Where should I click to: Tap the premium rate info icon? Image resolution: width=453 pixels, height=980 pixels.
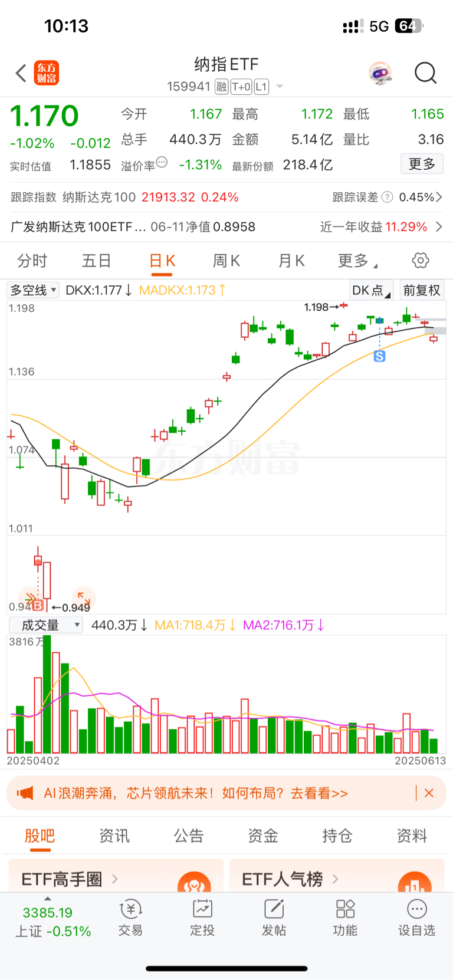point(162,162)
